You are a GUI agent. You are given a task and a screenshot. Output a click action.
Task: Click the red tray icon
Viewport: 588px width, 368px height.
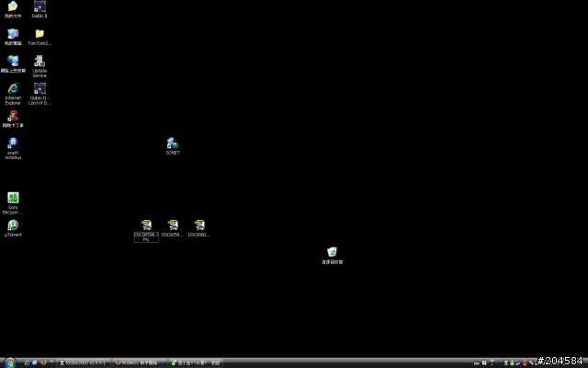click(x=525, y=362)
